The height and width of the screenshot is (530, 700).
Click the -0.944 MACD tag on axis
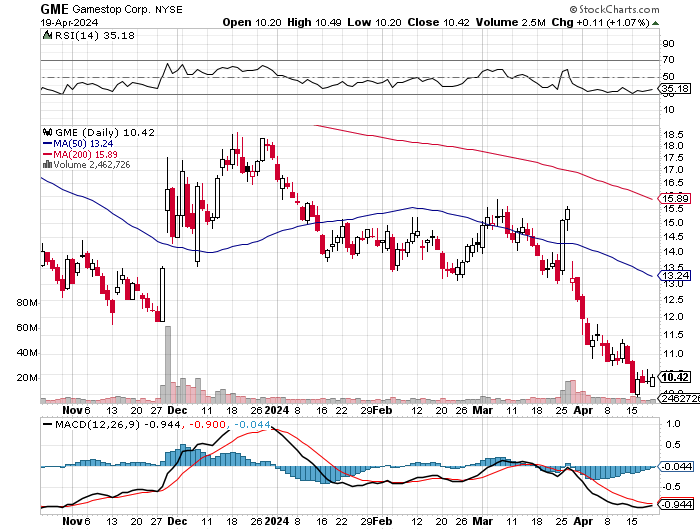tap(676, 505)
